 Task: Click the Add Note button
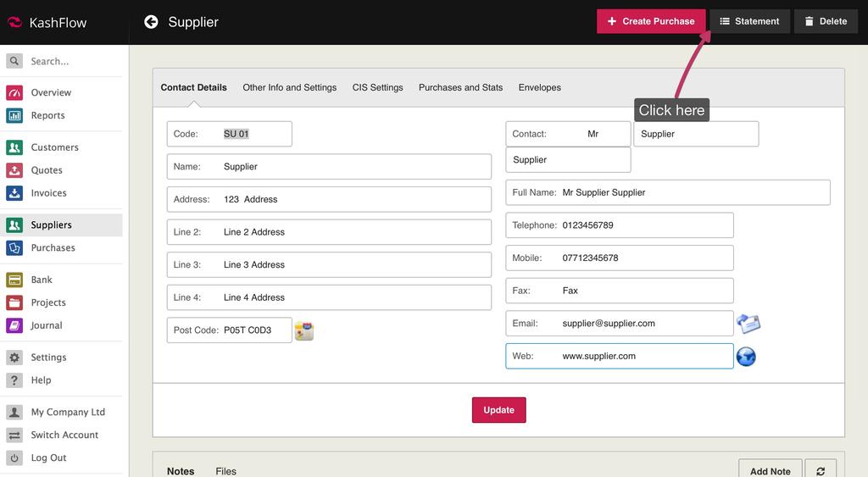coord(770,470)
